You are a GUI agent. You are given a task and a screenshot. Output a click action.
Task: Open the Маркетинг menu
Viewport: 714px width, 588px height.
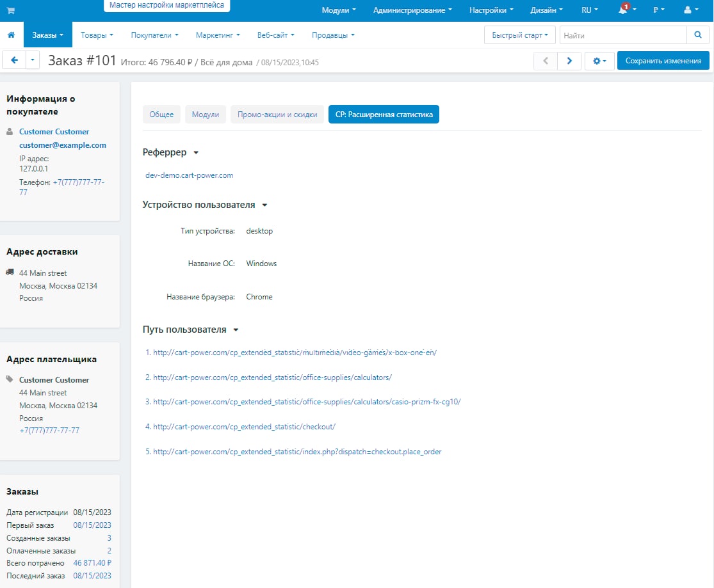click(x=218, y=35)
